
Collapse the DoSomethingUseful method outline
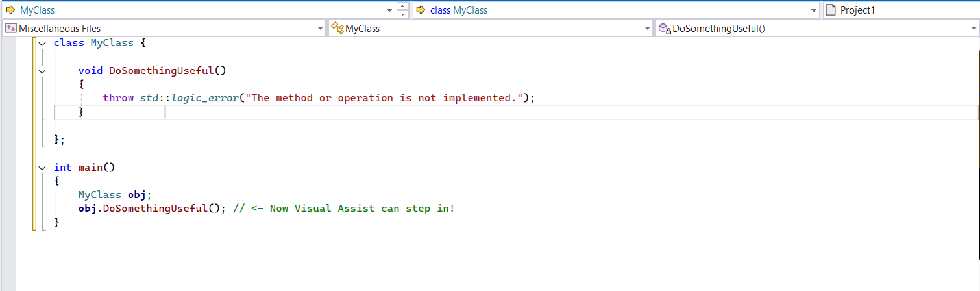point(42,71)
